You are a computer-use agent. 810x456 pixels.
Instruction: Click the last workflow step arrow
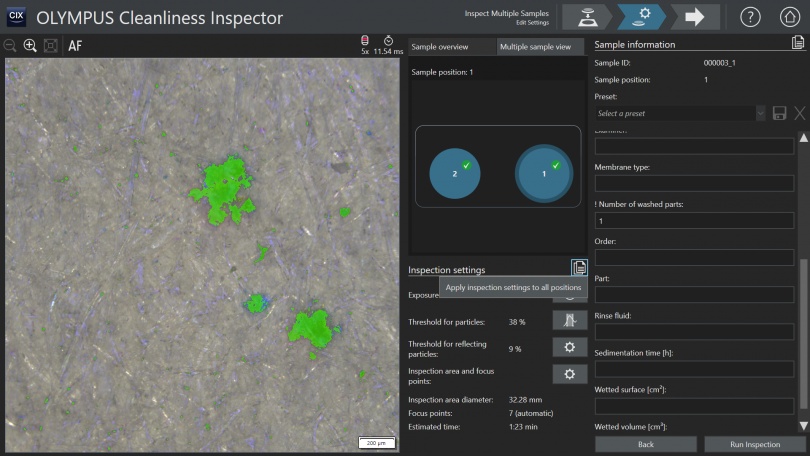[x=695, y=17]
